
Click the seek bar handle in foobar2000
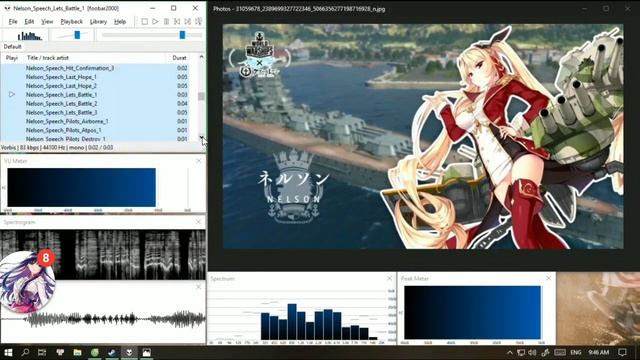(182, 35)
